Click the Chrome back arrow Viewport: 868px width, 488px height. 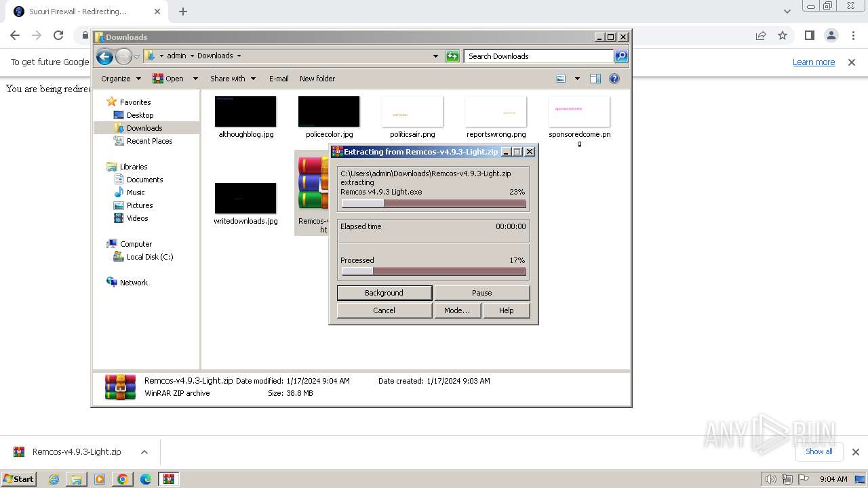(x=15, y=35)
